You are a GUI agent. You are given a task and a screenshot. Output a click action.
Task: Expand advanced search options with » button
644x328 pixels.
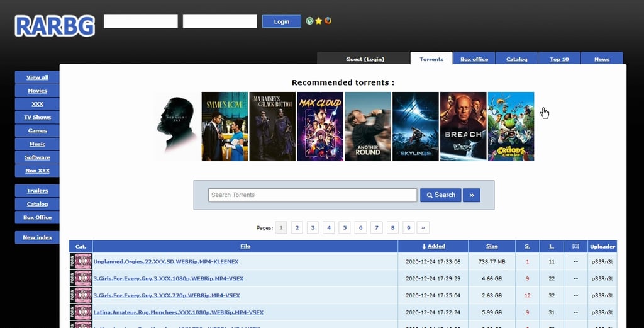coord(472,195)
